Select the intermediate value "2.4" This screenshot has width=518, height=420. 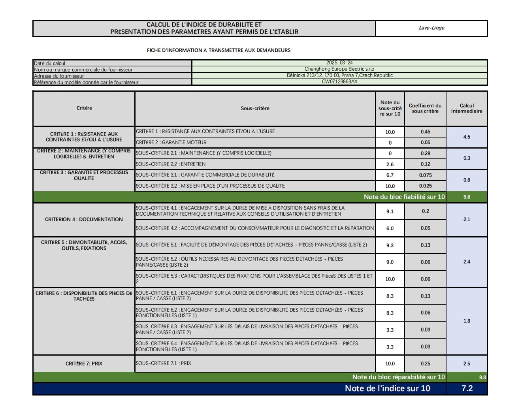467,262
